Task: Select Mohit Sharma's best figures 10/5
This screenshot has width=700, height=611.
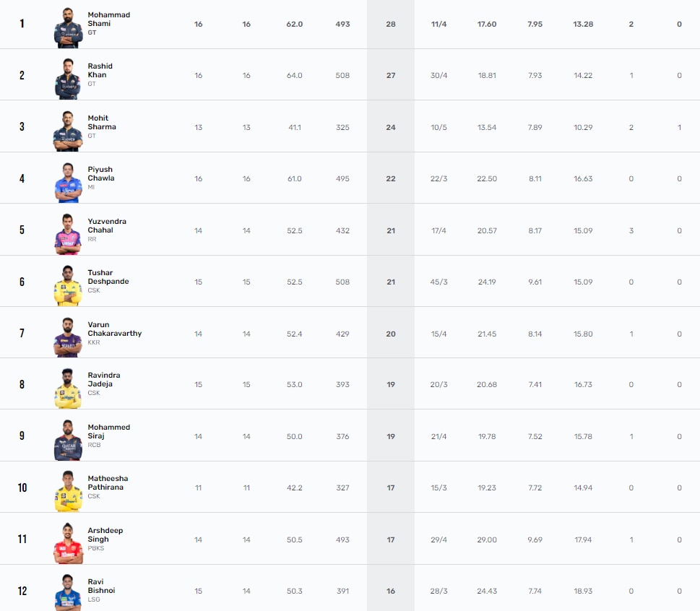Action: tap(439, 126)
